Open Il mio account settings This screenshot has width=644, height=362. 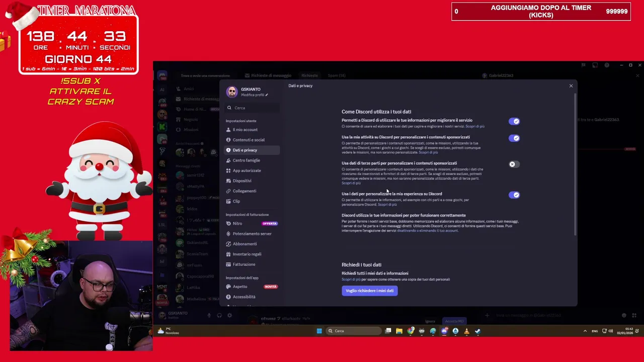252,130
